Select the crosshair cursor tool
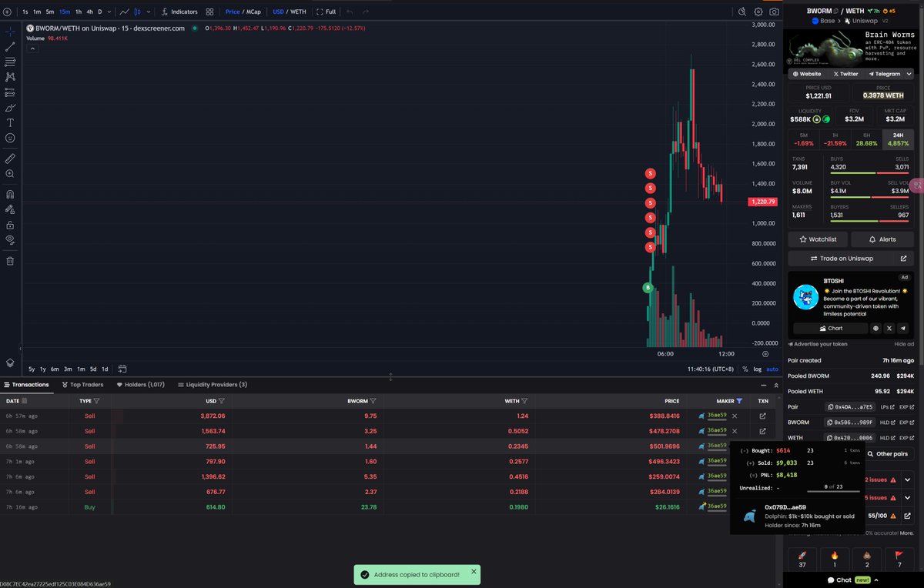Image resolution: width=924 pixels, height=588 pixels. pos(10,32)
